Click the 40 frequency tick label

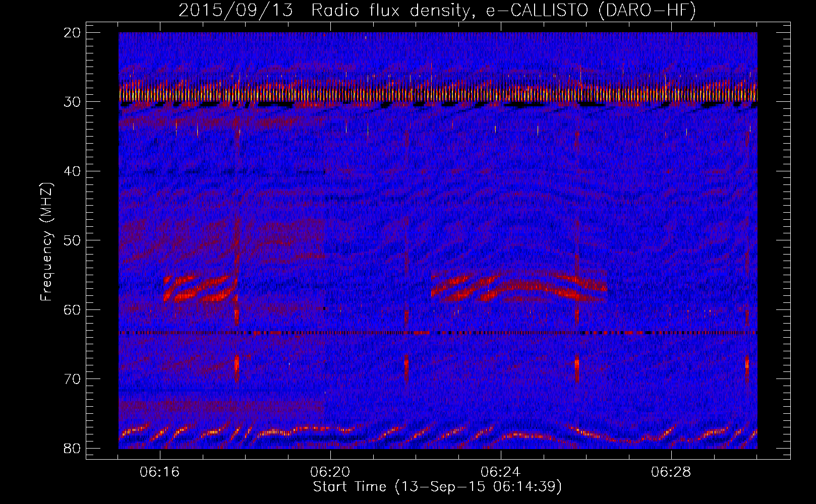pyautogui.click(x=73, y=171)
